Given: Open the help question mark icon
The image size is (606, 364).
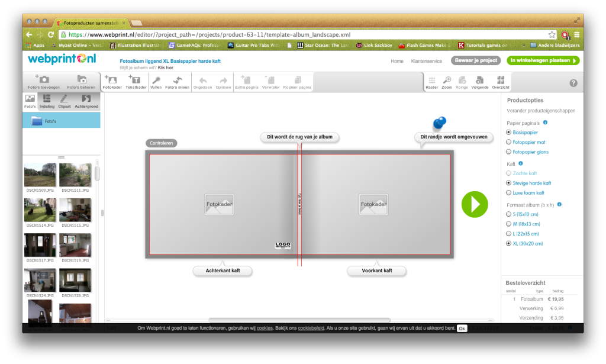Looking at the screenshot, I should point(573,83).
